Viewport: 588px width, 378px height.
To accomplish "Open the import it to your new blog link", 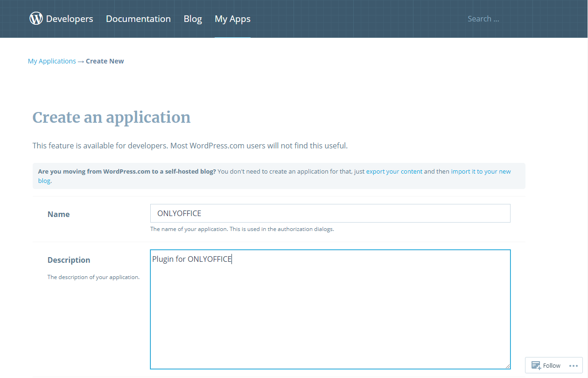I will [x=481, y=171].
